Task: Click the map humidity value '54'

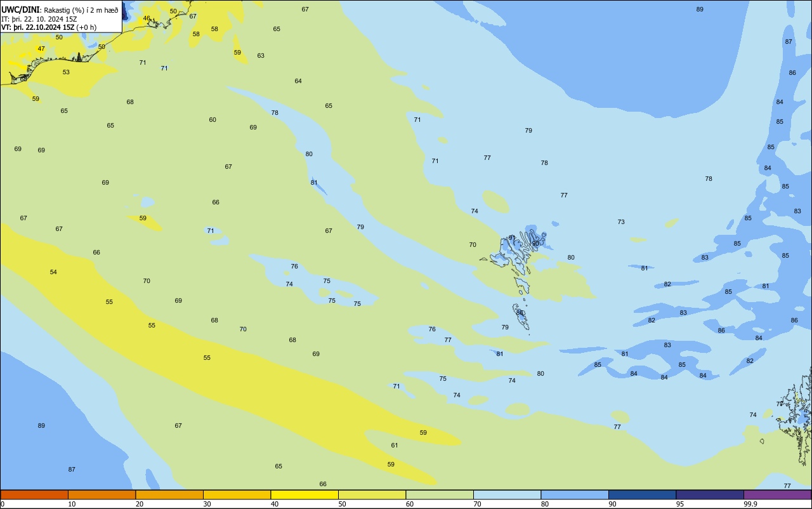Action: point(53,272)
